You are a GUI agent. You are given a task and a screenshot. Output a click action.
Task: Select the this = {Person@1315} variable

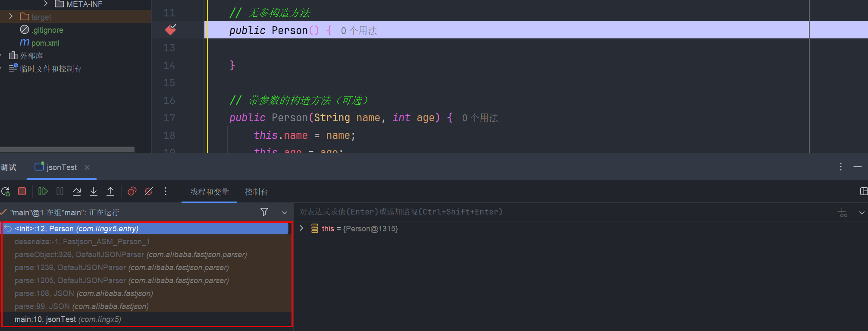pos(360,229)
